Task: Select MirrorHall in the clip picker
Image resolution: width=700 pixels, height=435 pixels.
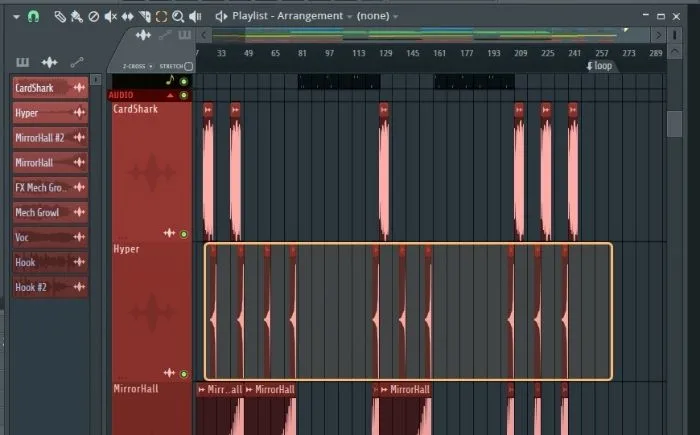Action: pyautogui.click(x=50, y=163)
